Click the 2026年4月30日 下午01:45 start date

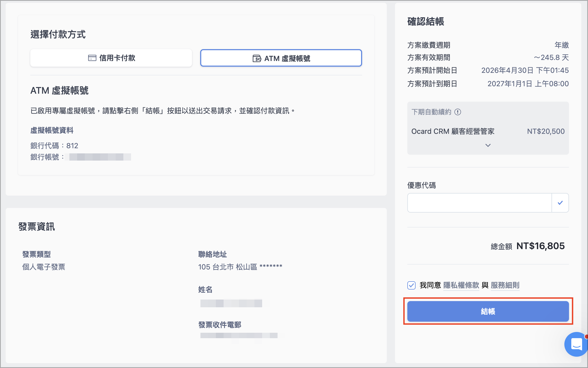(525, 70)
